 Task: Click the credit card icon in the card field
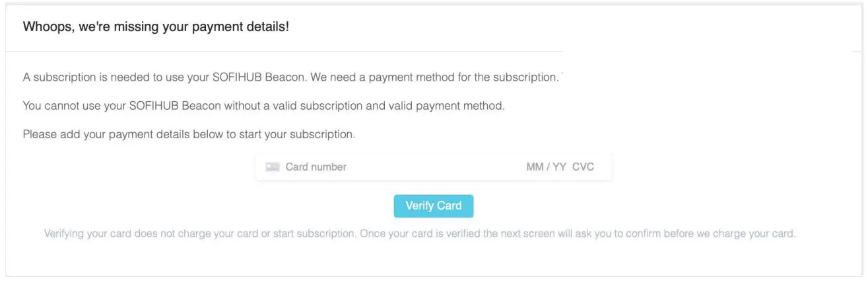(273, 167)
